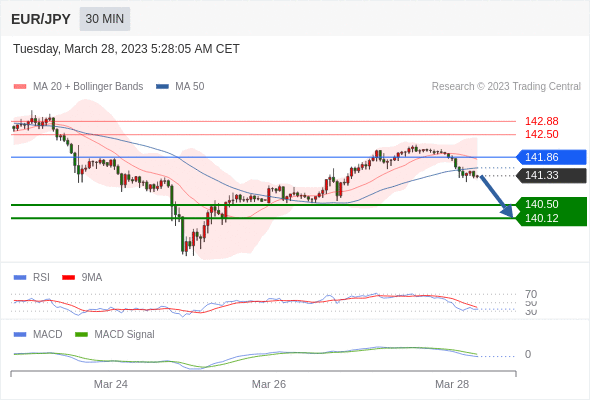Click the 140.50 green target label
The height and width of the screenshot is (400, 590).
[541, 204]
